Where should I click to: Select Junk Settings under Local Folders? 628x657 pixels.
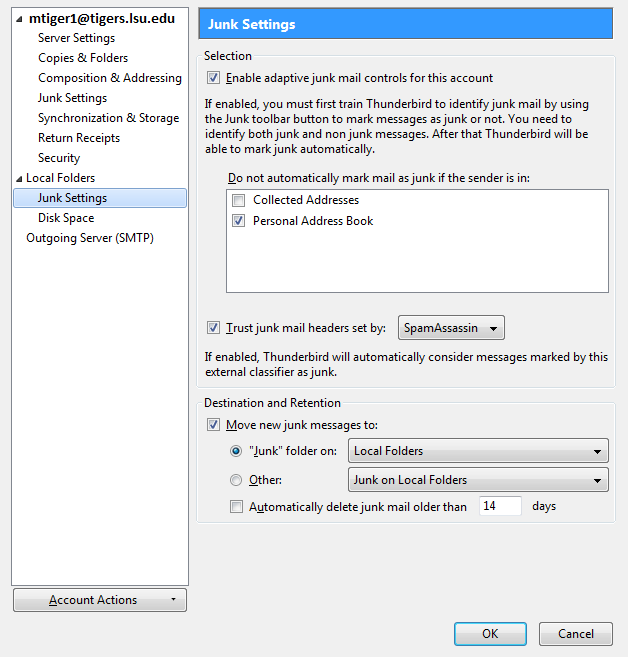pyautogui.click(x=100, y=198)
